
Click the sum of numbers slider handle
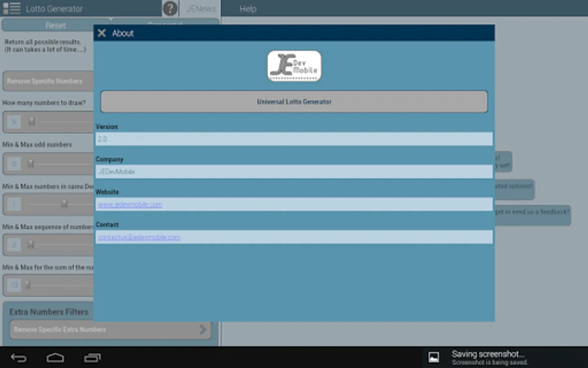pyautogui.click(x=28, y=284)
